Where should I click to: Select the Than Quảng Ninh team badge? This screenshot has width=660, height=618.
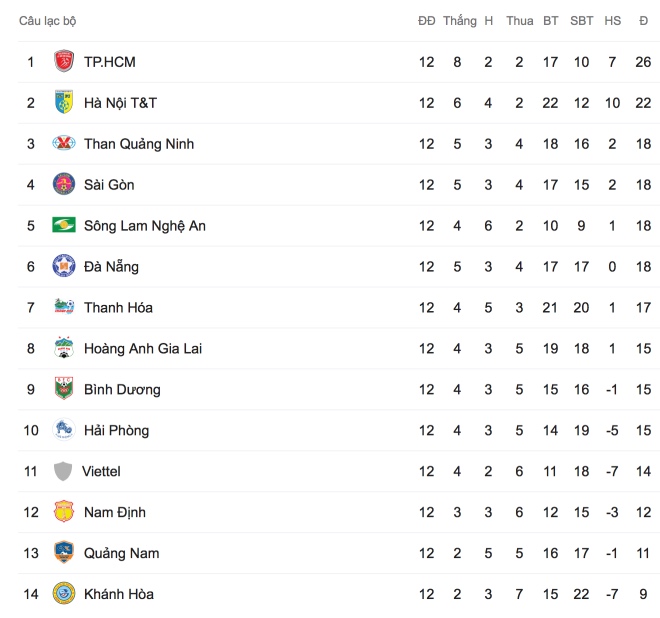64,143
